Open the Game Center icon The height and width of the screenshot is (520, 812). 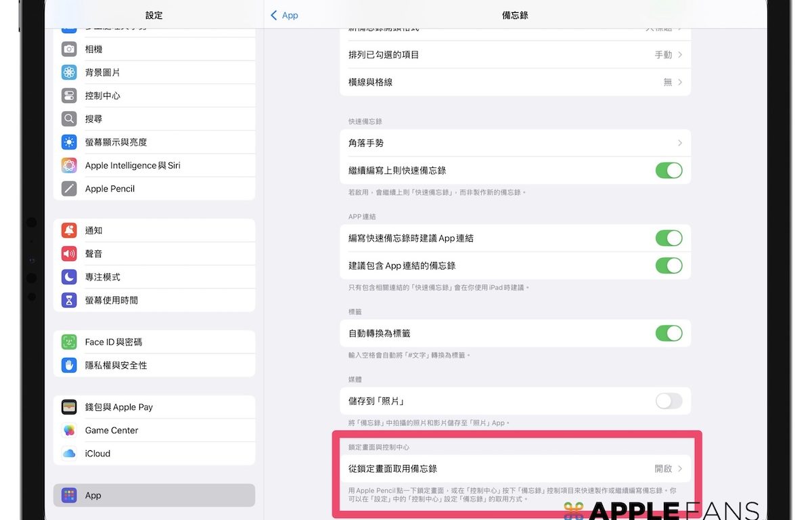point(69,431)
